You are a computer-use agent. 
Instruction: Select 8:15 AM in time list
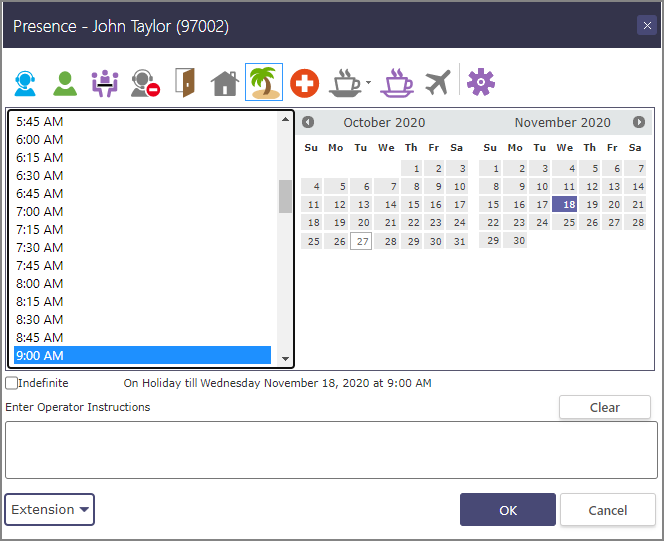[142, 302]
